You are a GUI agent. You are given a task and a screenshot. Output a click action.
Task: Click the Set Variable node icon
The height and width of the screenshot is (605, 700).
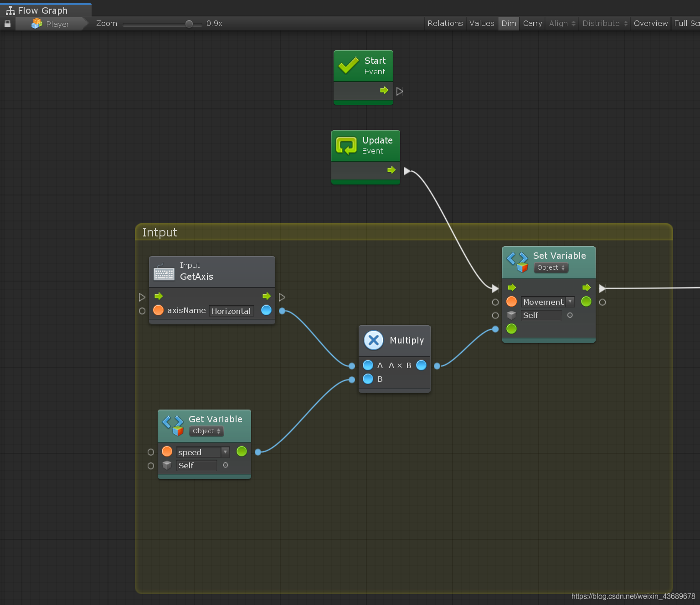(517, 261)
